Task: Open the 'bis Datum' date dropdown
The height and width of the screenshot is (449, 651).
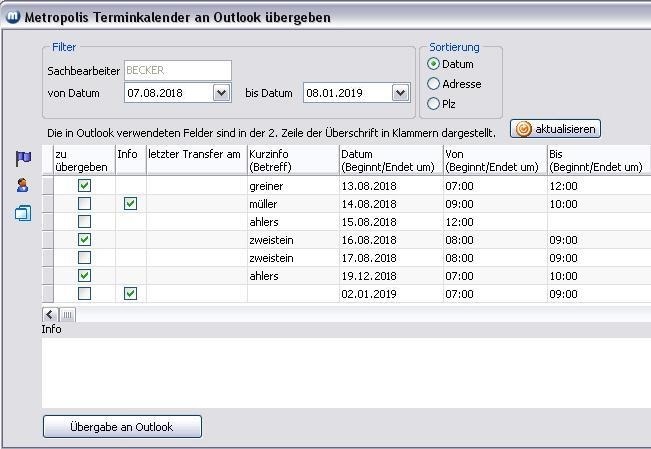Action: click(x=400, y=93)
